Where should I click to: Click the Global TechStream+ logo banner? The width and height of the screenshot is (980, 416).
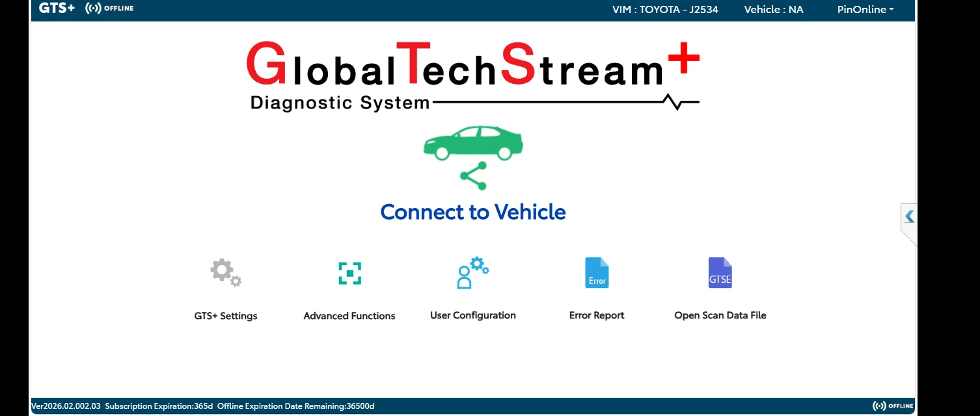[x=473, y=77]
